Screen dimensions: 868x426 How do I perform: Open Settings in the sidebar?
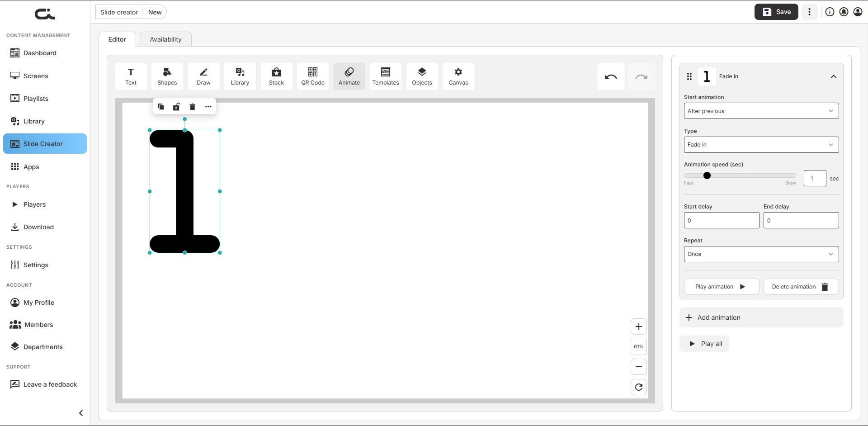(x=45, y=265)
